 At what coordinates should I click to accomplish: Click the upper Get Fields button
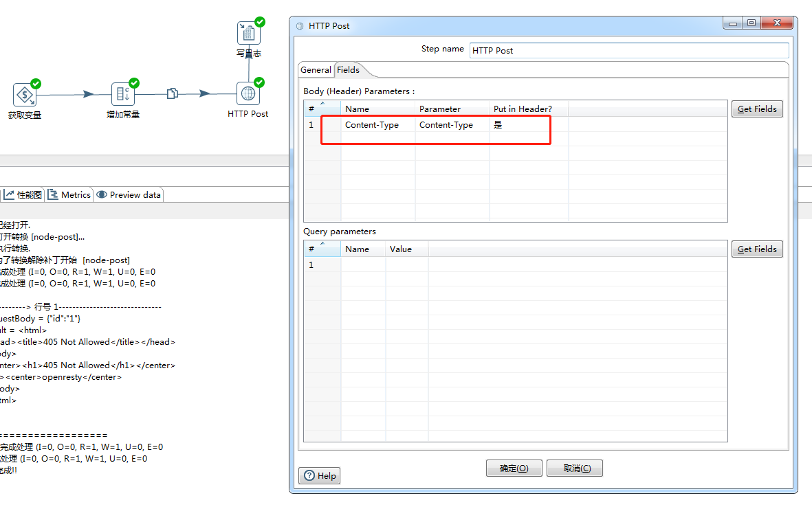click(x=756, y=109)
